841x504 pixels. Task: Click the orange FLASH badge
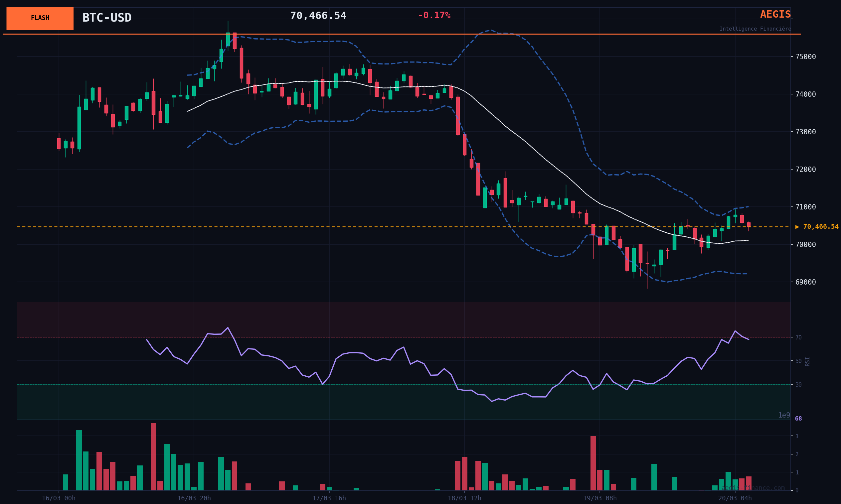coord(40,18)
